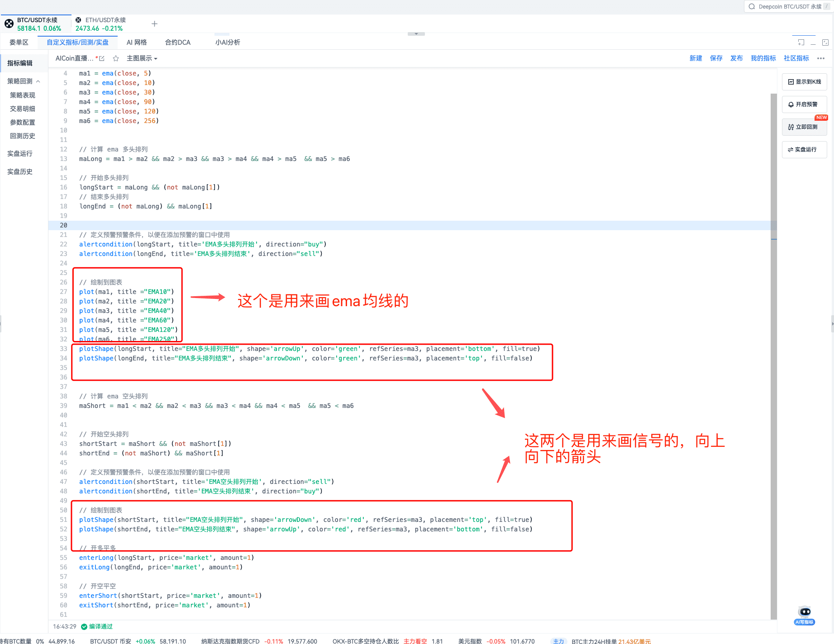Click OKX-BTC多空持仓人数比 in ticker
This screenshot has height=644, width=834.
pyautogui.click(x=366, y=641)
